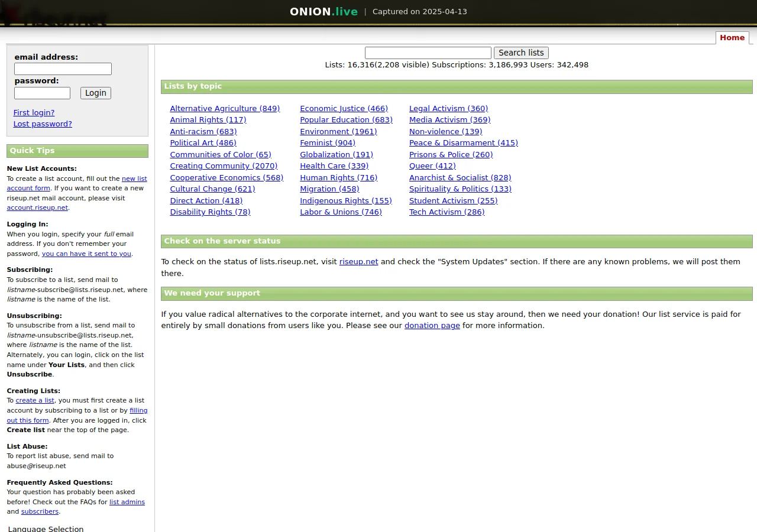Open Globalization (191) topic

(337, 155)
